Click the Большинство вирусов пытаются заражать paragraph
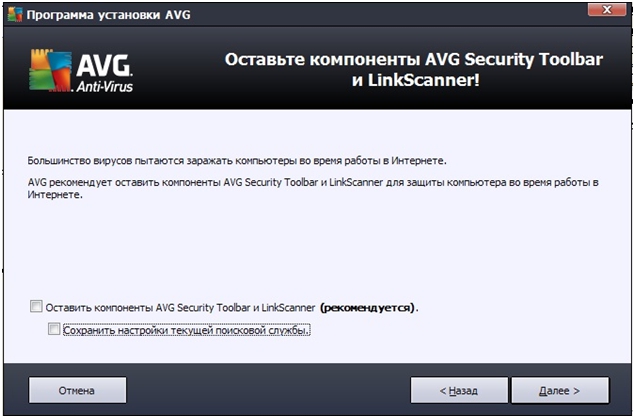Screen dimensions: 635x418 click(x=237, y=161)
